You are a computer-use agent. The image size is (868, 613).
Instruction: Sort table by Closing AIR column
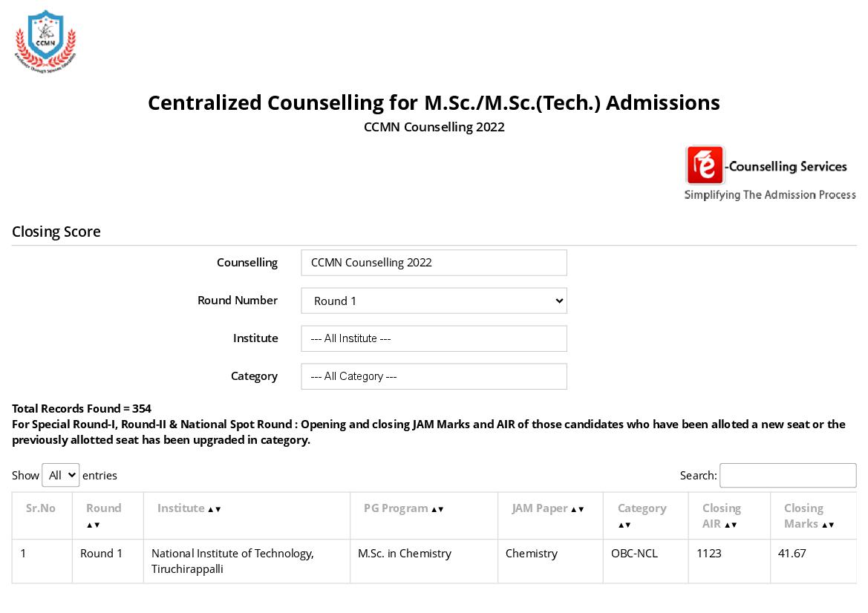point(731,525)
